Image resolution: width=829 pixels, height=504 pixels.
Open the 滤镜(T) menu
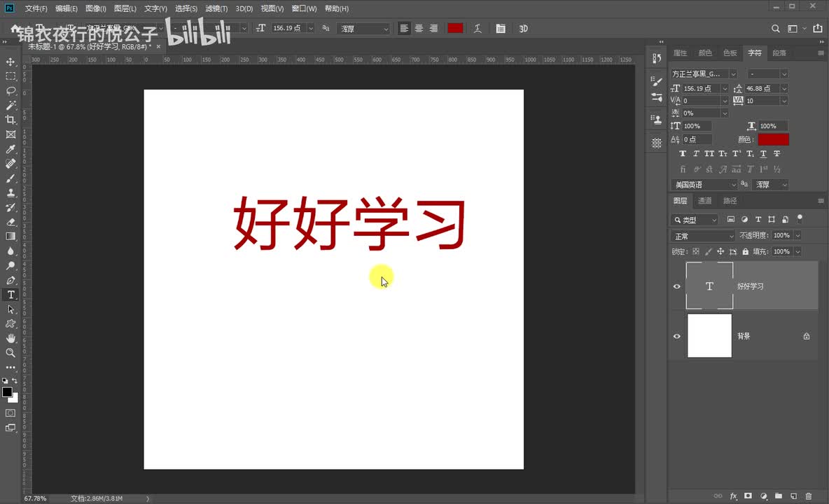(x=216, y=8)
